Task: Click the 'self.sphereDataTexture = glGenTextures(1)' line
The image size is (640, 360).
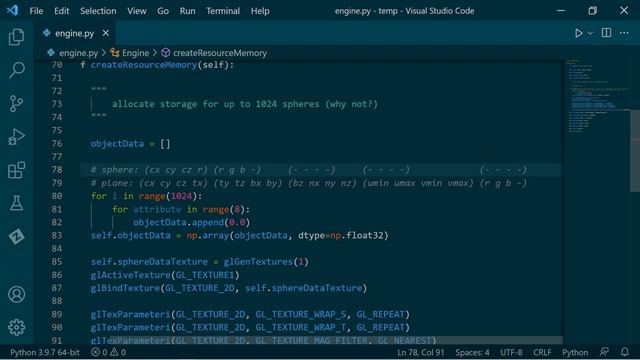Action: 200,262
